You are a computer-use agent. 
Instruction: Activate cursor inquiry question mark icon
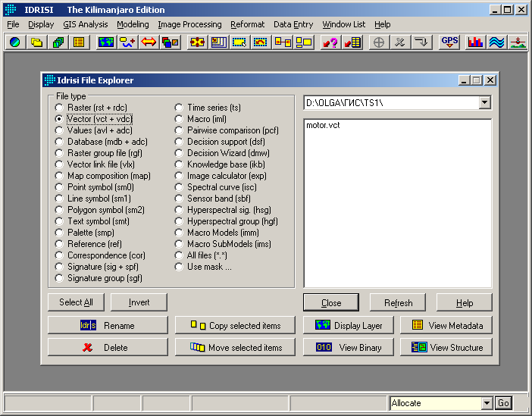coord(330,42)
